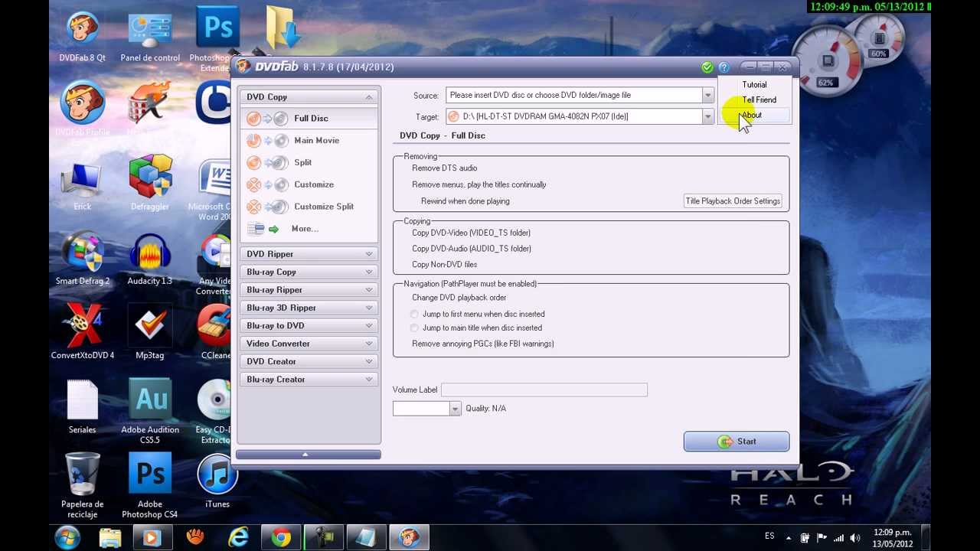
Task: Choose the Customize Split mode
Action: [x=309, y=207]
